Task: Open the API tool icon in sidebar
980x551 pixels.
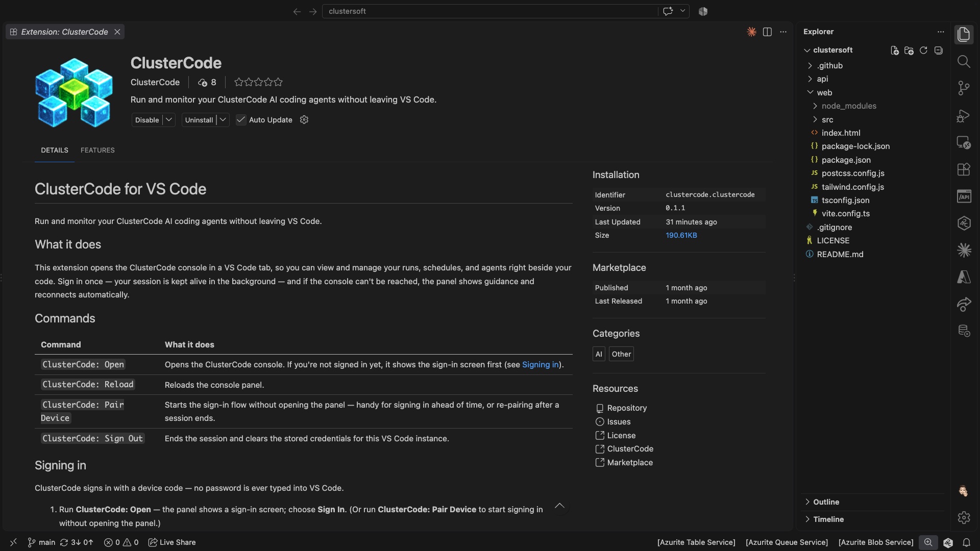Action: coord(964,196)
